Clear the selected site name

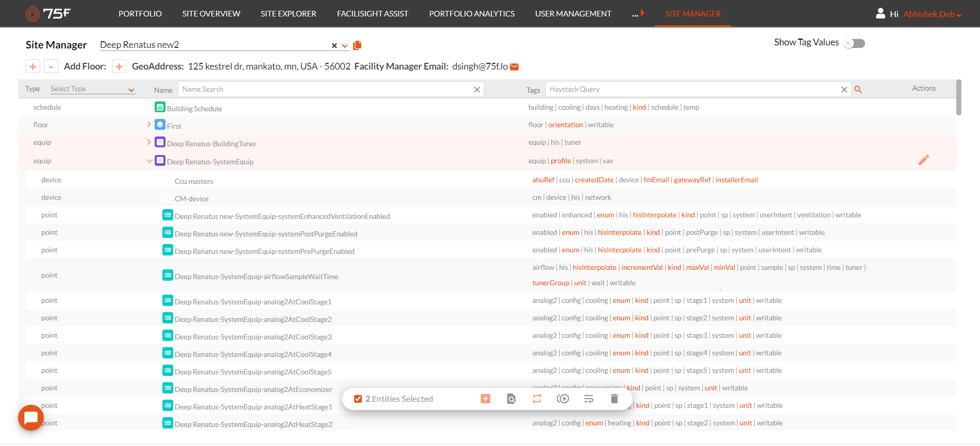pos(334,46)
